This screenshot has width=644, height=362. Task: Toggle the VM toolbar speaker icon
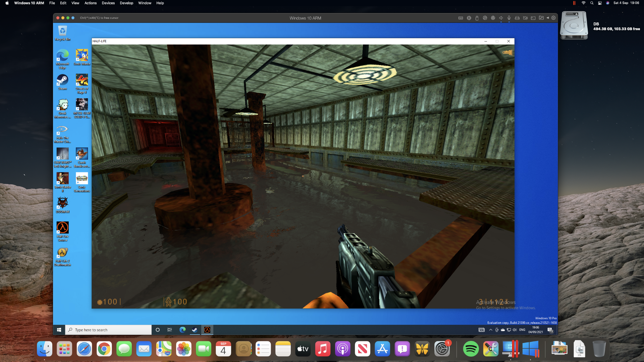[501, 18]
